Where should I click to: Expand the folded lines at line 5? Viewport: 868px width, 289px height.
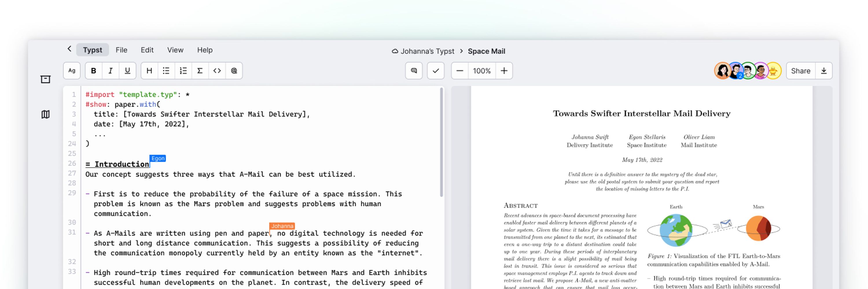(100, 135)
